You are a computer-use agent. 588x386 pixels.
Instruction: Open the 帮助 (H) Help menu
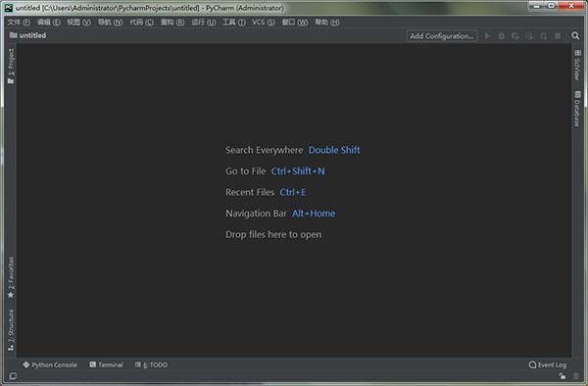(327, 23)
